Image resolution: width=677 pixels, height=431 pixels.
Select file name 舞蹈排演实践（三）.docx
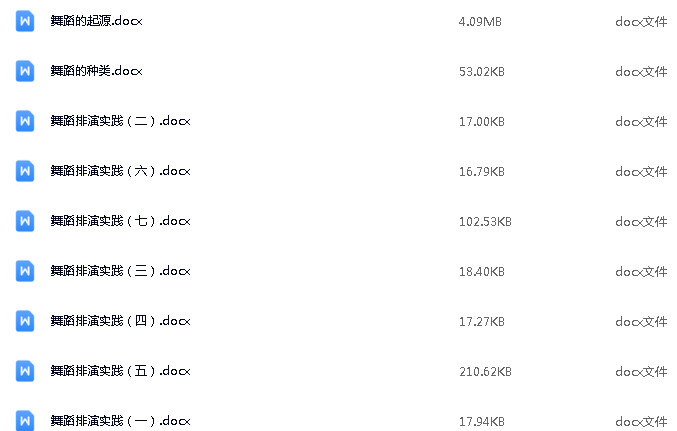(120, 271)
